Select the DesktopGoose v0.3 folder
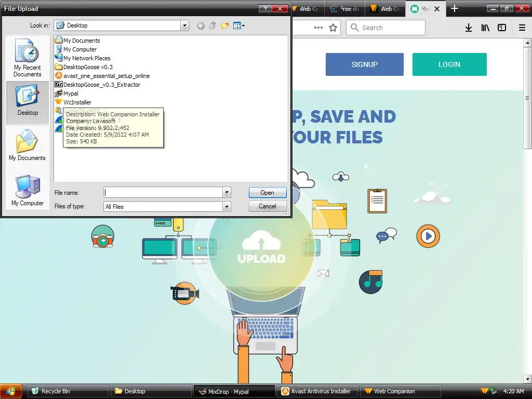Image resolution: width=532 pixels, height=399 pixels. click(x=84, y=67)
